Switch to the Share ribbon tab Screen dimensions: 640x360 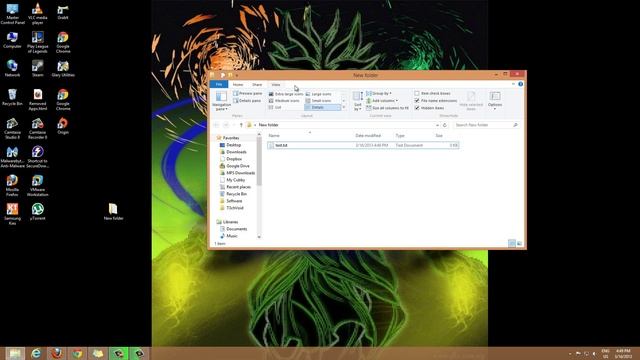pos(257,84)
